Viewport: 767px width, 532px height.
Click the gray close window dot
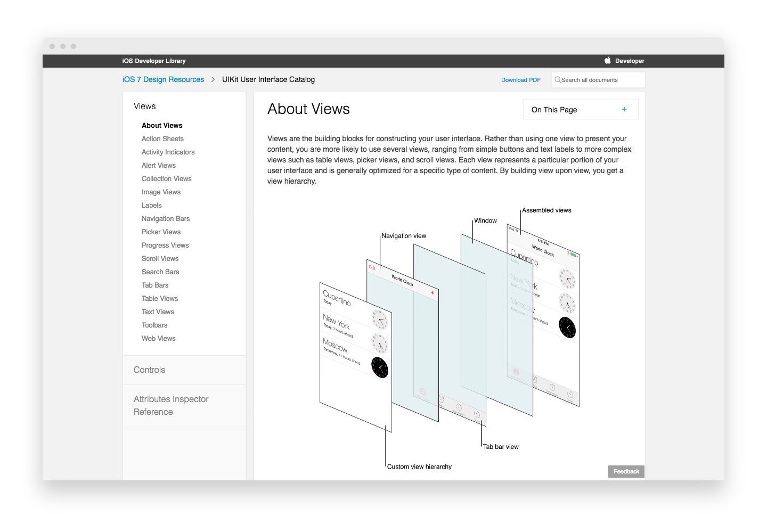[52, 46]
